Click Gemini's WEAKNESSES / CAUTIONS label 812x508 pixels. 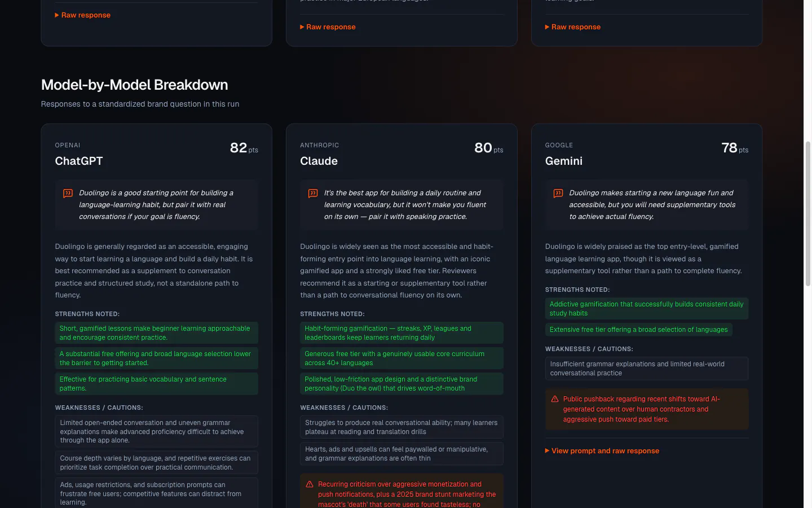(x=589, y=349)
